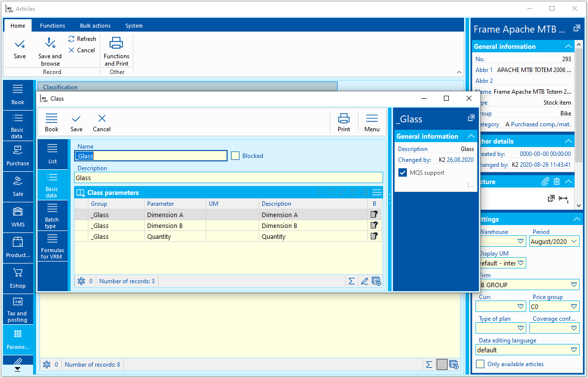Open Parameters section in Articles sidebar
Screen dimensions: 588x378
18,340
